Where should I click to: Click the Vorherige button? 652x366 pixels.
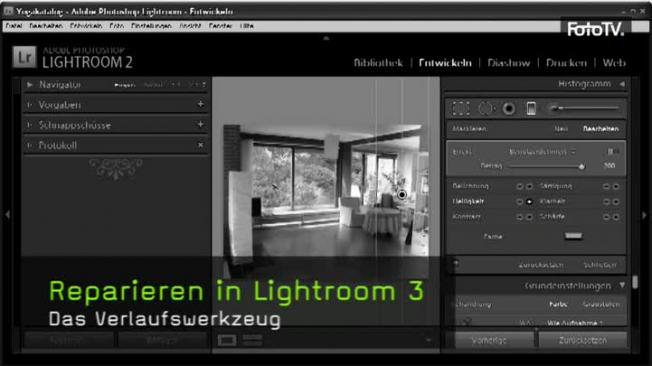[x=494, y=340]
